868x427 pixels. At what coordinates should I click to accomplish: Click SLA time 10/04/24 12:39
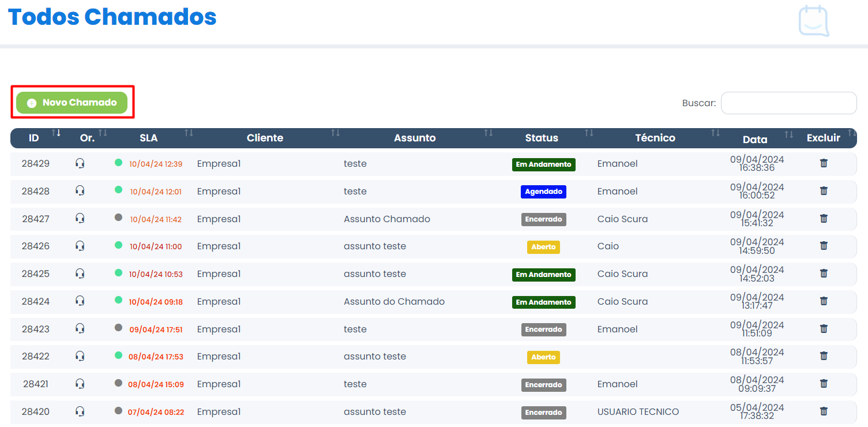(x=156, y=164)
